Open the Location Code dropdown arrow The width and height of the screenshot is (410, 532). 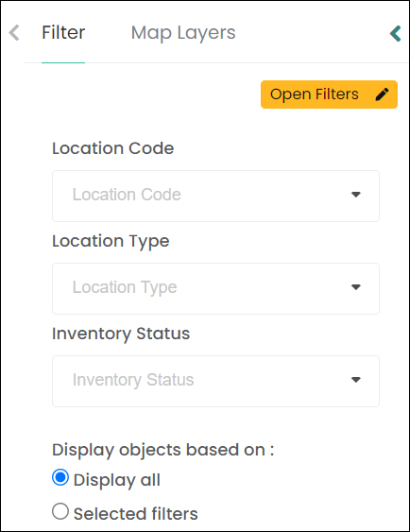click(x=356, y=195)
